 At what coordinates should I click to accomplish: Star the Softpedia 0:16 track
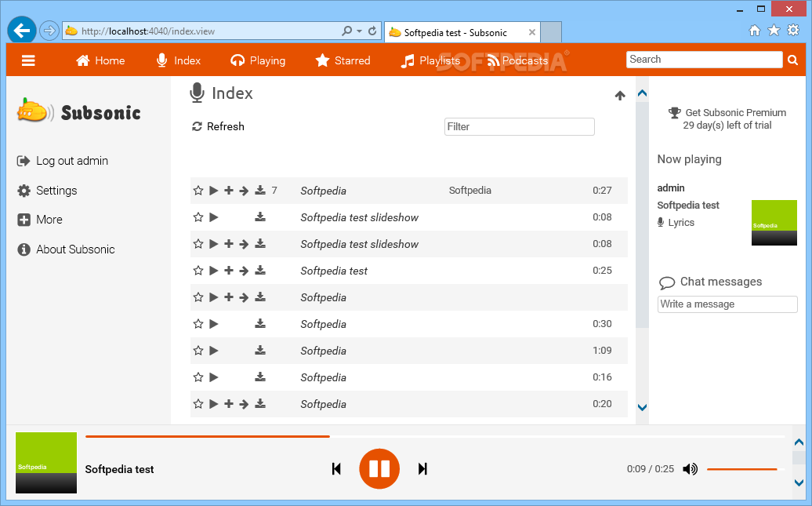point(198,377)
